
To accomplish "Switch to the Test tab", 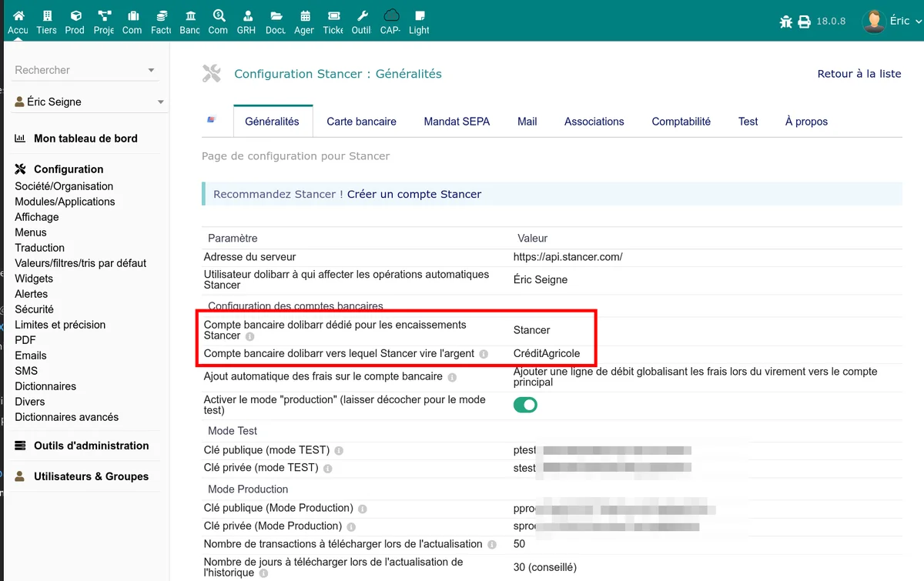I will click(x=748, y=122).
